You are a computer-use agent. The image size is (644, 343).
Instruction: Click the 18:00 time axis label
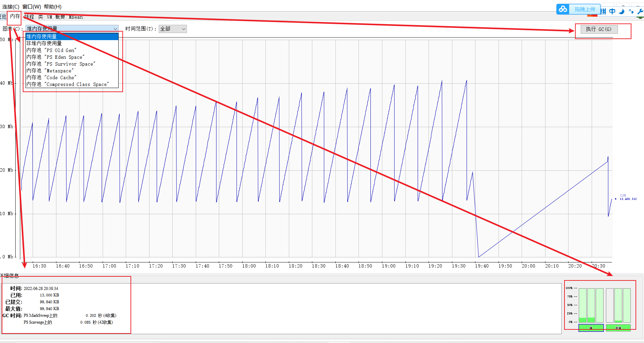pyautogui.click(x=249, y=266)
